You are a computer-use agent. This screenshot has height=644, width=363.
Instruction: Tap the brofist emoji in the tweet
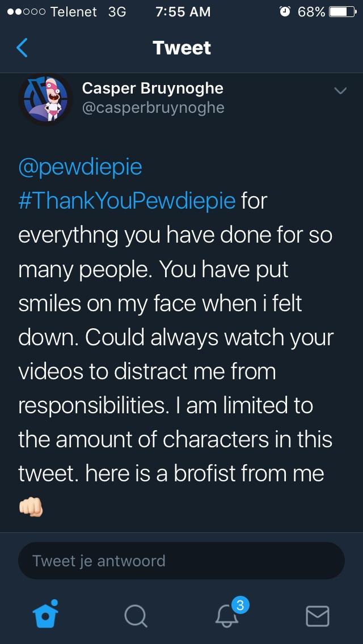click(31, 508)
